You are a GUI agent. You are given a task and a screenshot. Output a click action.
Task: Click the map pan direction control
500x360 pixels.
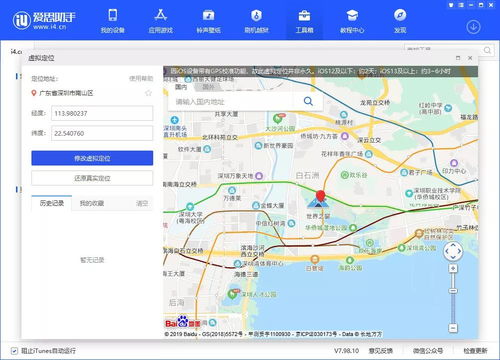453,251
